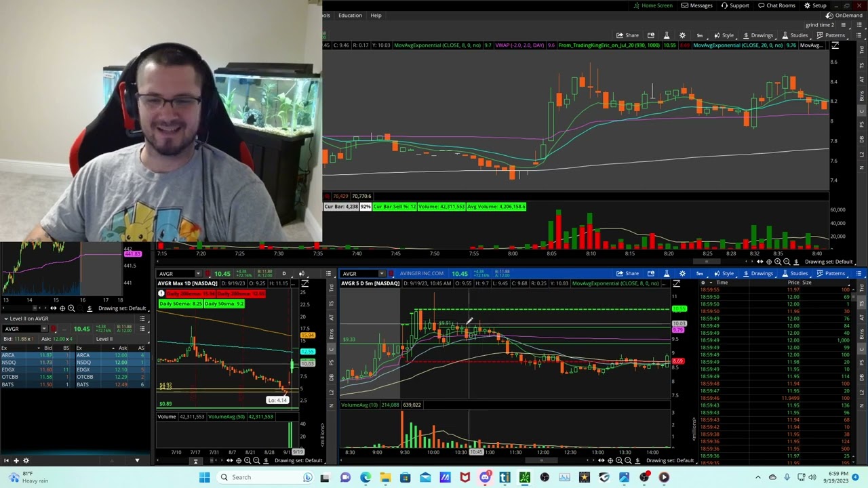Open the Setup gear menu
This screenshot has width=868, height=488.
pyautogui.click(x=815, y=5)
